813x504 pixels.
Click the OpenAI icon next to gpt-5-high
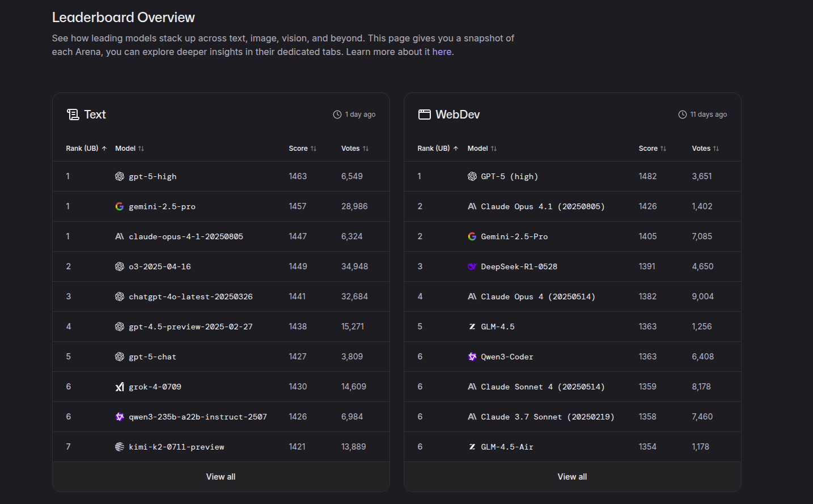point(120,176)
